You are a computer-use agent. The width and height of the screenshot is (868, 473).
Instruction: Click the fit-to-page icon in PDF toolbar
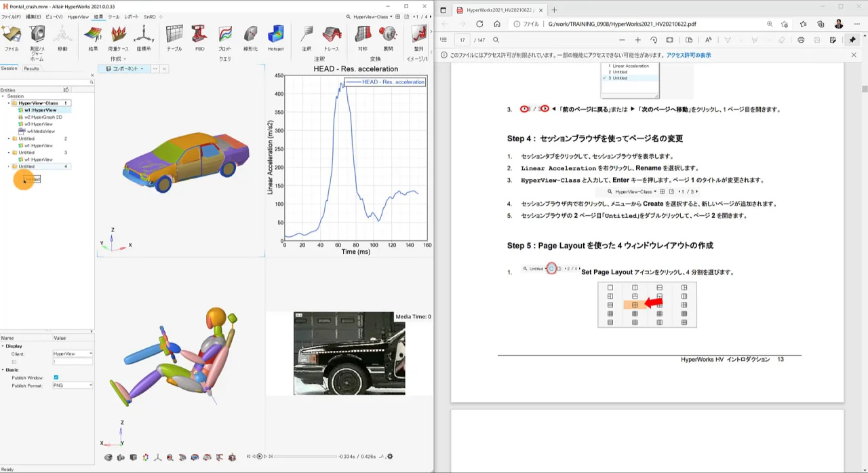(669, 40)
